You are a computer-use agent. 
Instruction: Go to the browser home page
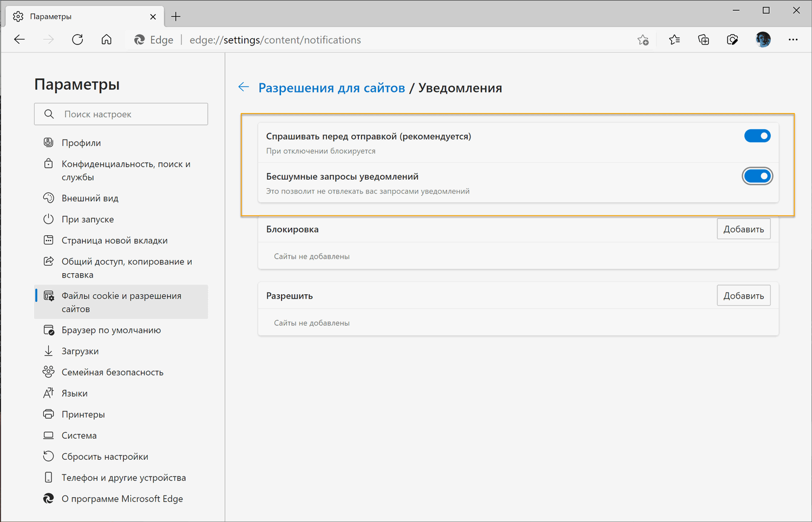coord(106,39)
